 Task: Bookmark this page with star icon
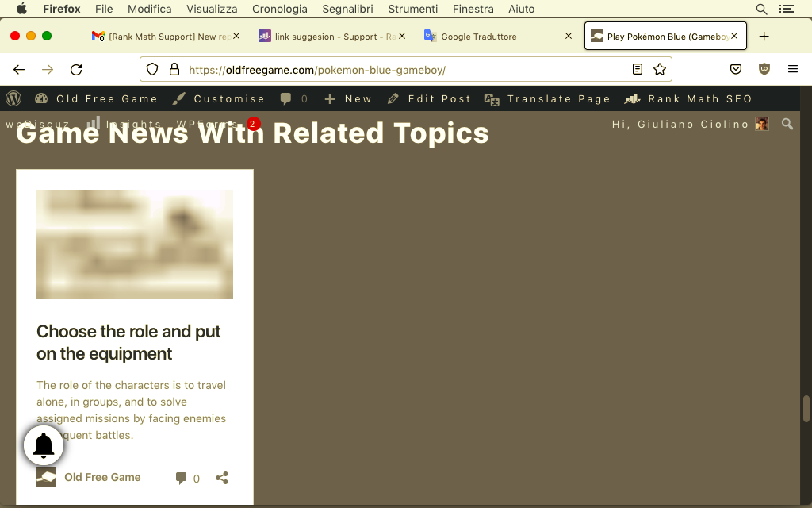pyautogui.click(x=659, y=70)
